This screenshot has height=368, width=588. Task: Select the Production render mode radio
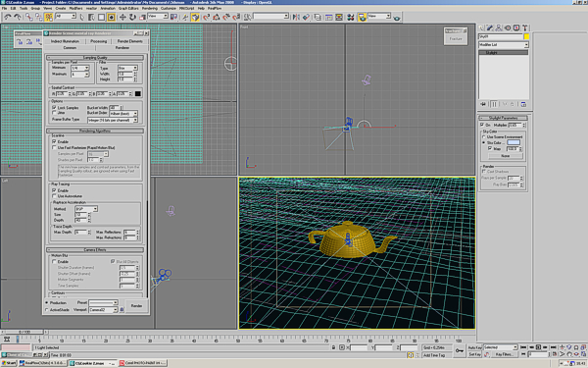tap(47, 302)
